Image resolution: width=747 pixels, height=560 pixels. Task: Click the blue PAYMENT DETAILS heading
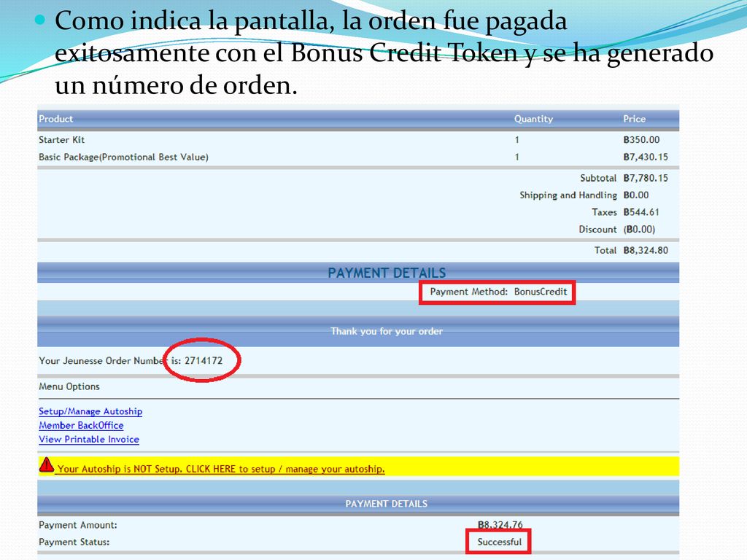click(387, 273)
